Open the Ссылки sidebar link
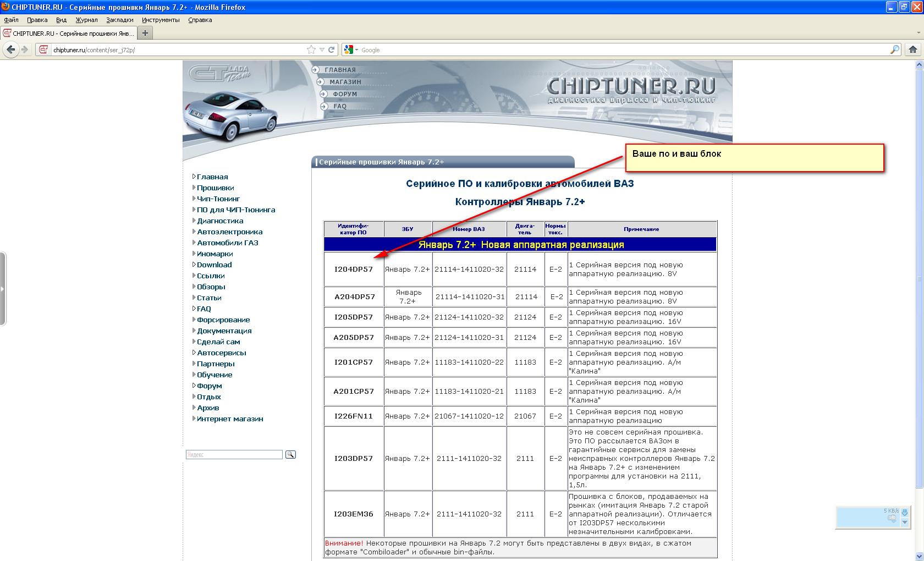The width and height of the screenshot is (924, 561). (x=211, y=276)
